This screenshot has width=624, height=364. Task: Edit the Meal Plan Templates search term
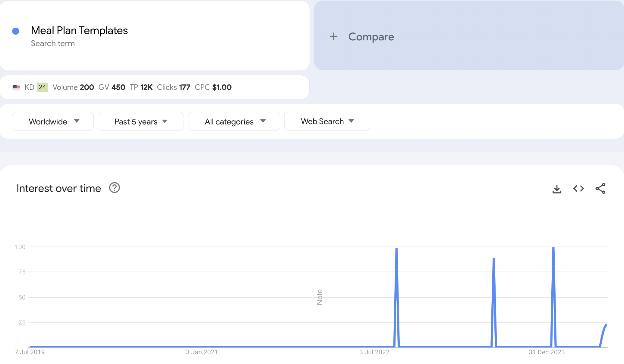pyautogui.click(x=79, y=31)
